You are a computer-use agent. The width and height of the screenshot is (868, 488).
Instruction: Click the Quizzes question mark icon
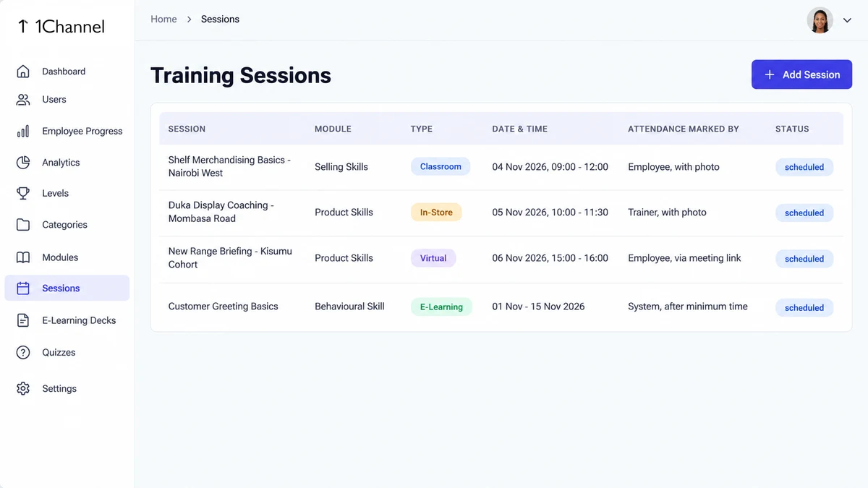click(x=23, y=353)
